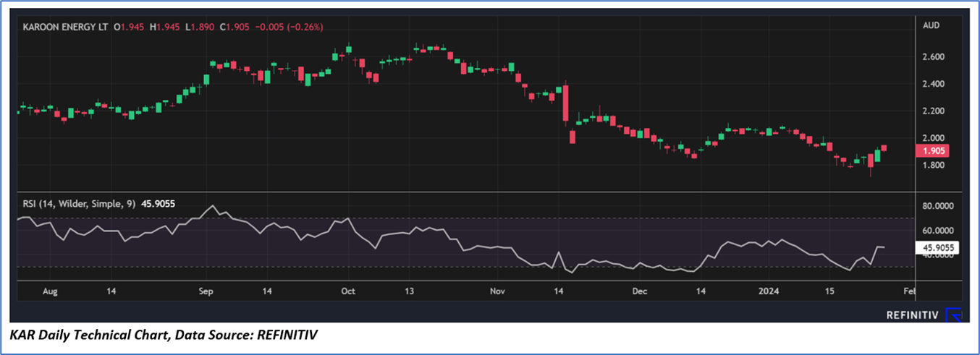Image resolution: width=980 pixels, height=355 pixels.
Task: Click the 13 date label after Oct
Action: (409, 291)
